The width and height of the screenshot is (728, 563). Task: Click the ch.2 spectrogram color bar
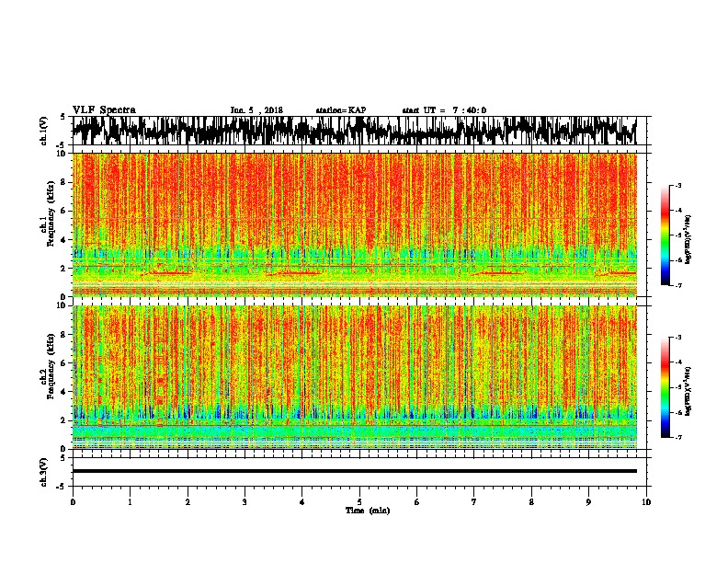coord(665,387)
